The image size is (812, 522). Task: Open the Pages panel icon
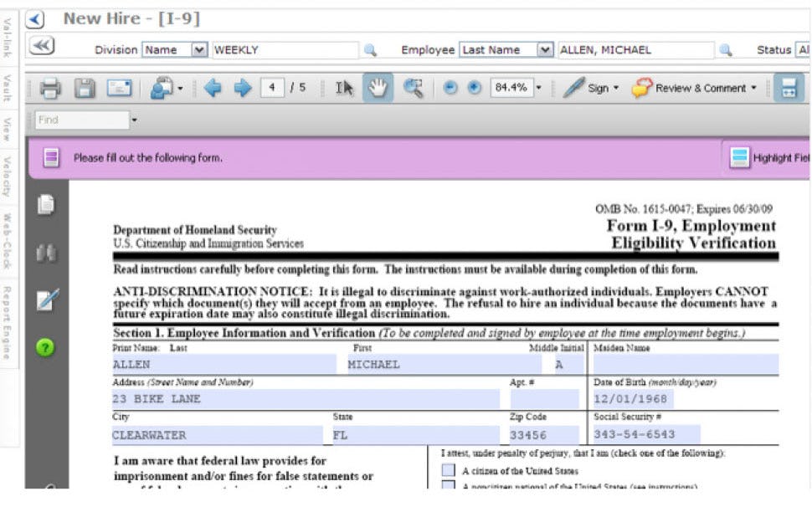[x=46, y=203]
